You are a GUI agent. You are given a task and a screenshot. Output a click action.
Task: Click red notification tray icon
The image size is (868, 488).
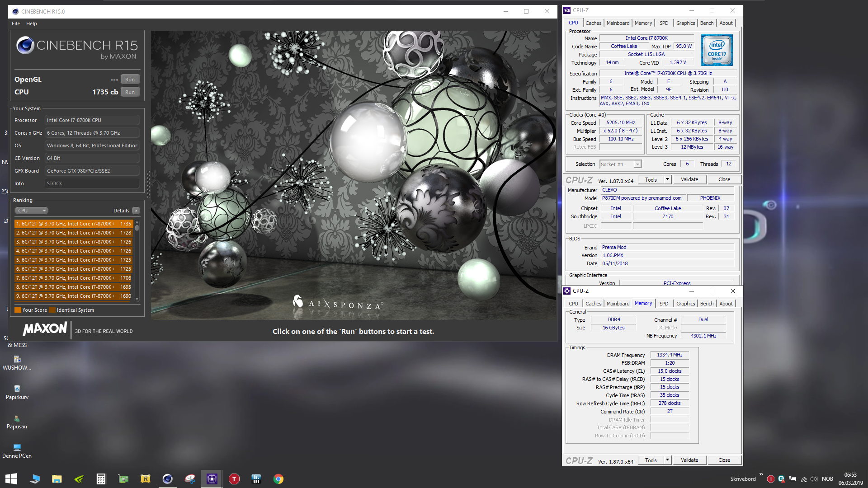point(771,479)
